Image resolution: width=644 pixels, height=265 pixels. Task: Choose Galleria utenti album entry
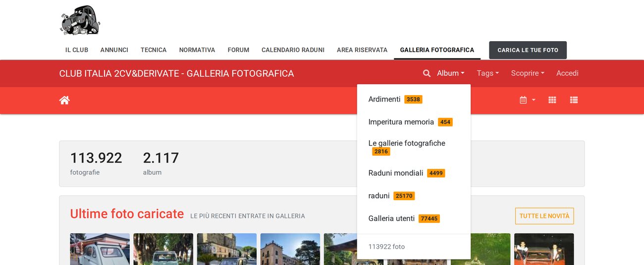[x=414, y=218]
